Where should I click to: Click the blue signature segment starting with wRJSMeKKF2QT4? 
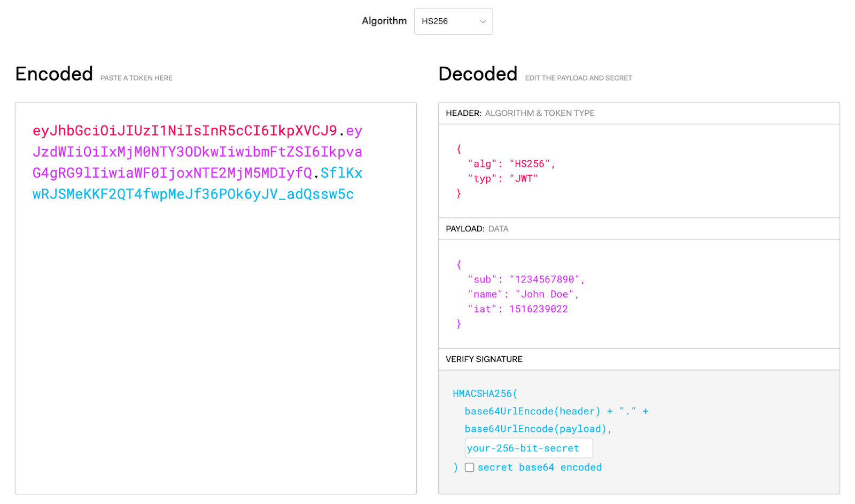click(193, 194)
